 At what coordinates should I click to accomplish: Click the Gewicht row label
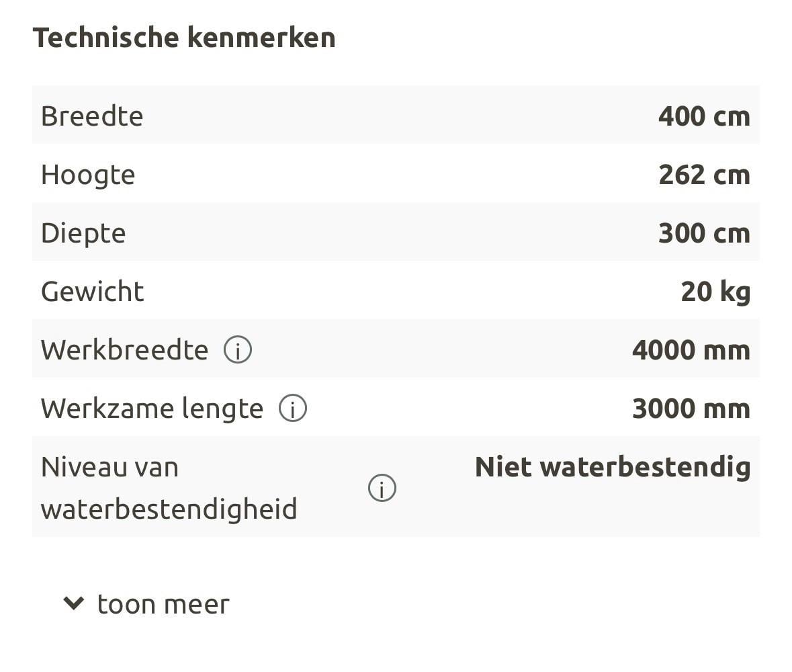pos(93,292)
